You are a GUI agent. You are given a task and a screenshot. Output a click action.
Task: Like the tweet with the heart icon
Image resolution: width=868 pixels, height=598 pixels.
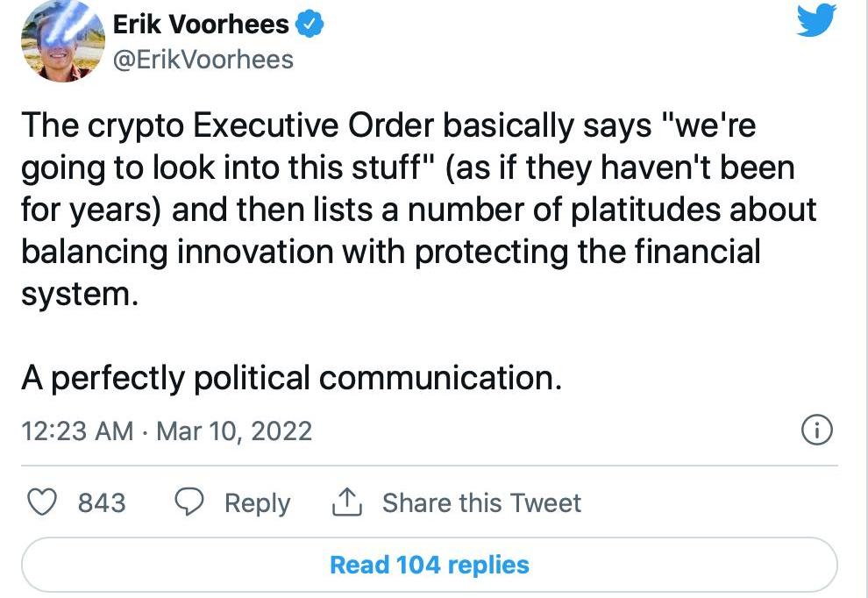pos(44,502)
